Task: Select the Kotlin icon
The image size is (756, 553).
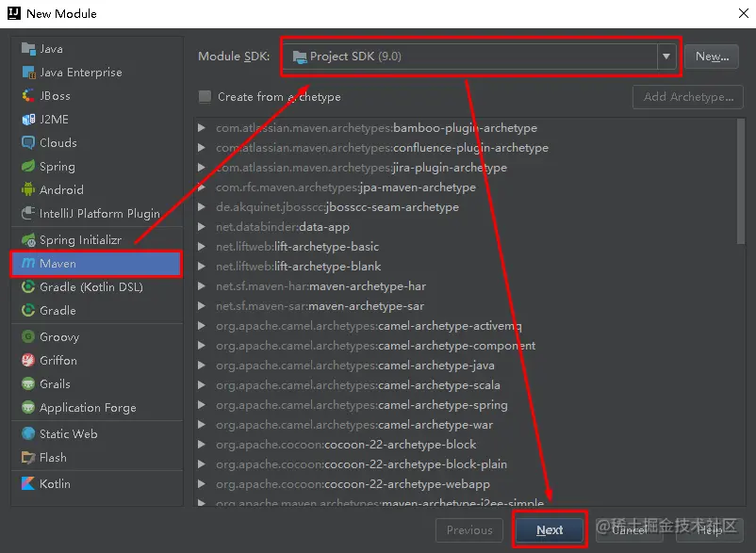Action: tap(28, 483)
